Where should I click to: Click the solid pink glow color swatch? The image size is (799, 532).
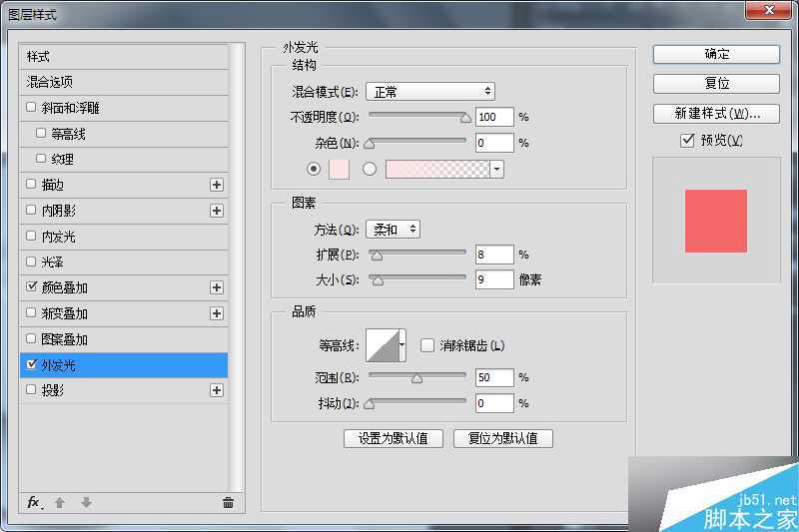tap(339, 169)
